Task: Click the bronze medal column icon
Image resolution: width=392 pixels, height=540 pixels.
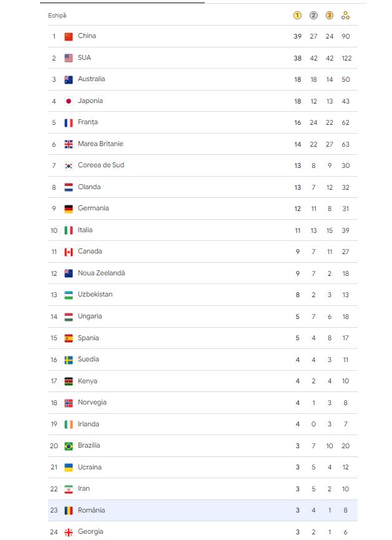Action: 330,16
